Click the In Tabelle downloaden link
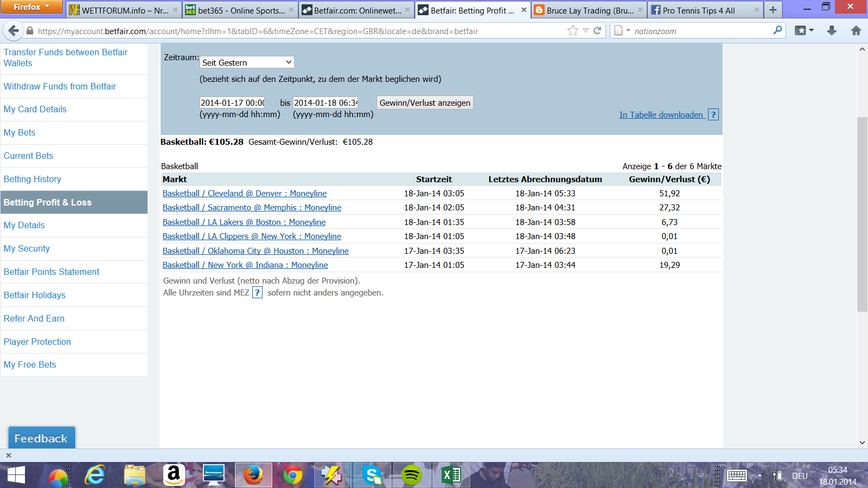The width and height of the screenshot is (868, 488). click(662, 115)
